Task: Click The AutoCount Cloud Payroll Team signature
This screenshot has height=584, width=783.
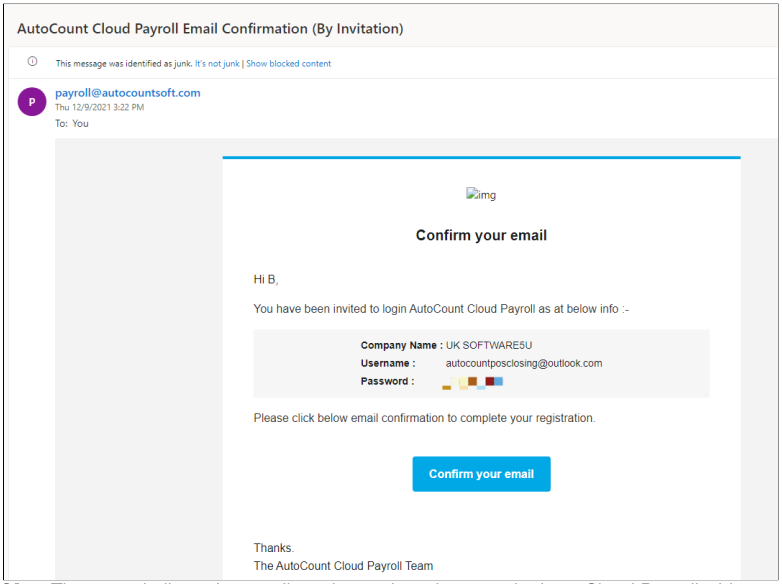Action: [343, 566]
